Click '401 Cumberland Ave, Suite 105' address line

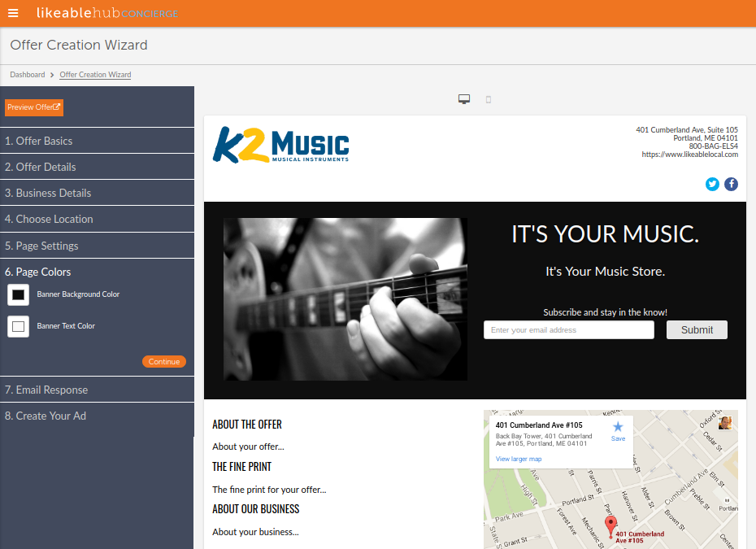(687, 130)
